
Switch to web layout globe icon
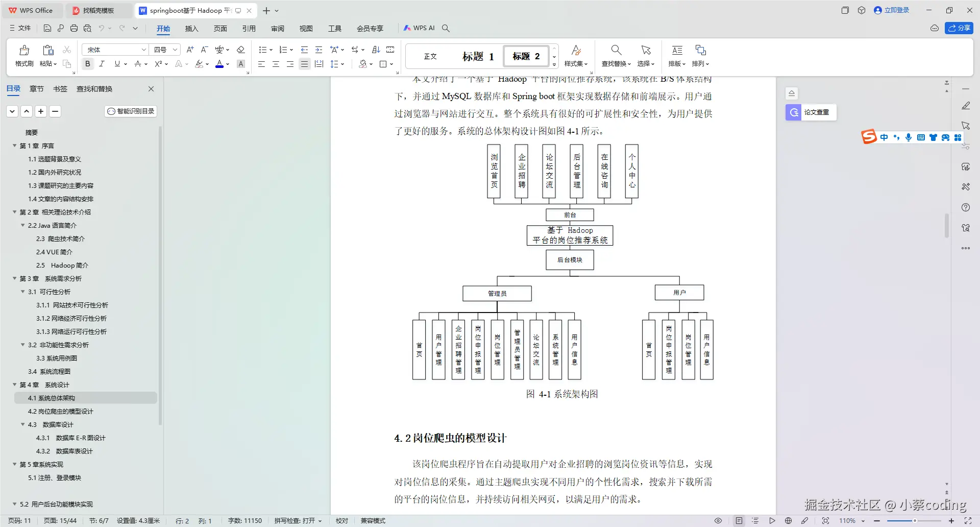pyautogui.click(x=789, y=521)
